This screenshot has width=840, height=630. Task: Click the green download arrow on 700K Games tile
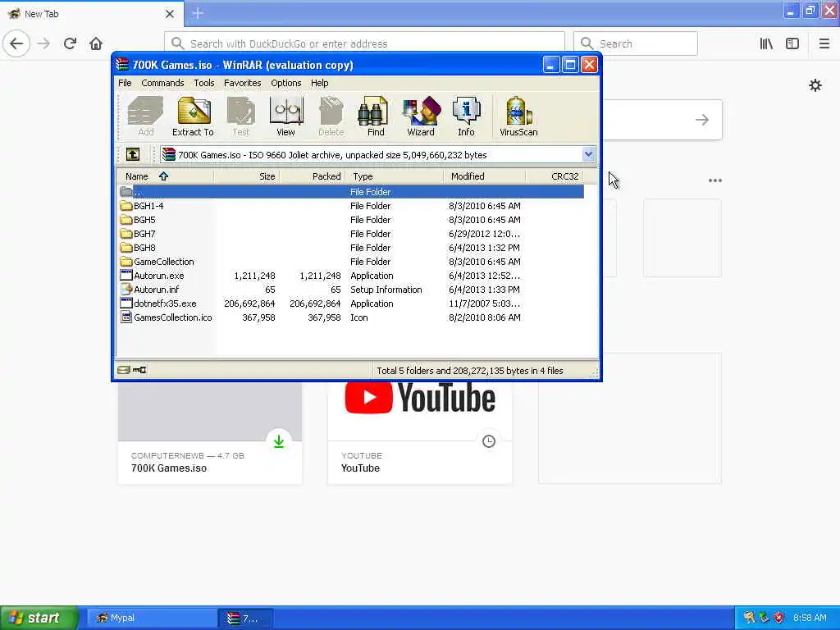[x=279, y=441]
